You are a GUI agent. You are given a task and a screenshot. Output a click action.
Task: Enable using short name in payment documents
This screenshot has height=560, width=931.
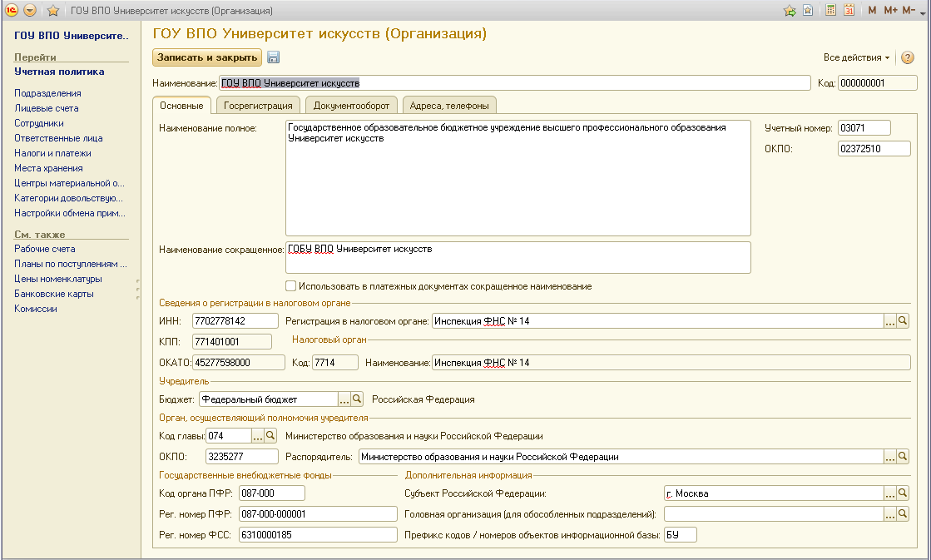pos(291,286)
